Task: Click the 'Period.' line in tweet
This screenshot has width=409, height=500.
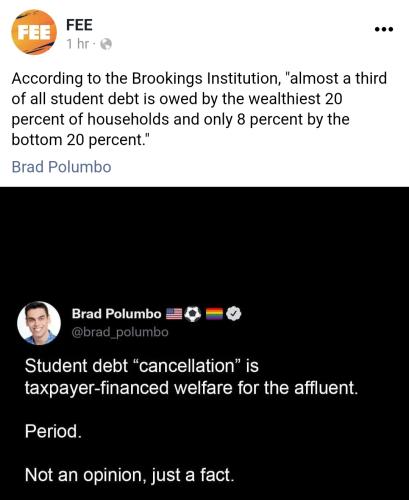Action: (x=53, y=431)
